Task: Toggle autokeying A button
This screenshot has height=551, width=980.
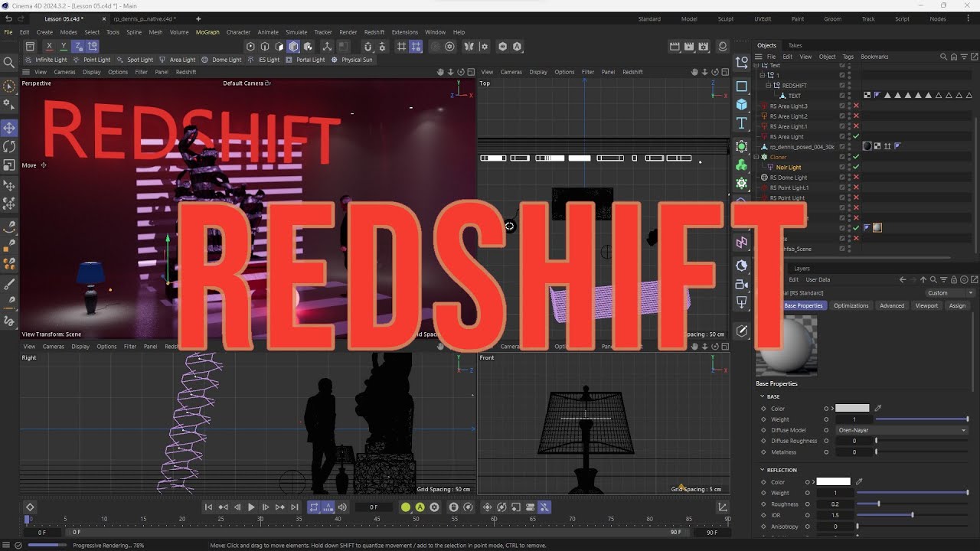Action: click(x=420, y=507)
